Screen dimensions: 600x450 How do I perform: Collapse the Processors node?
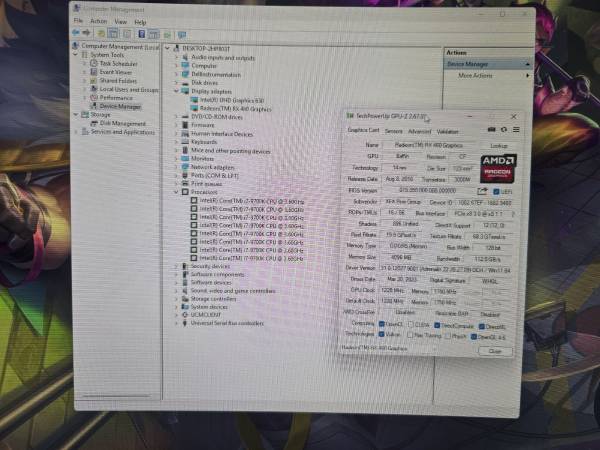click(x=178, y=192)
